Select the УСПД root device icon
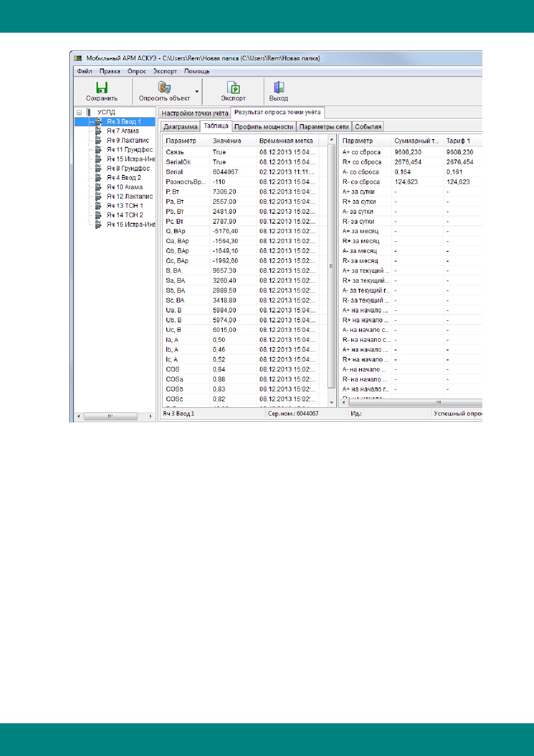 point(88,112)
